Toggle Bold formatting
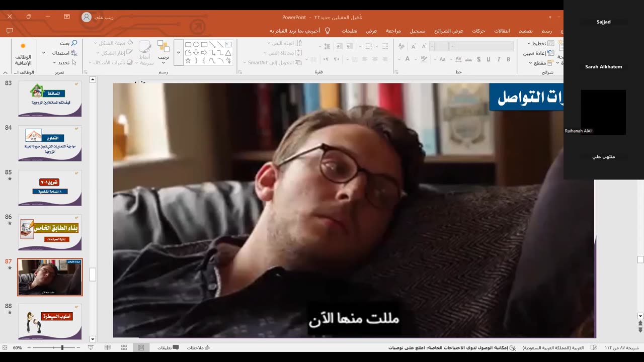The width and height of the screenshot is (644, 362). (508, 59)
